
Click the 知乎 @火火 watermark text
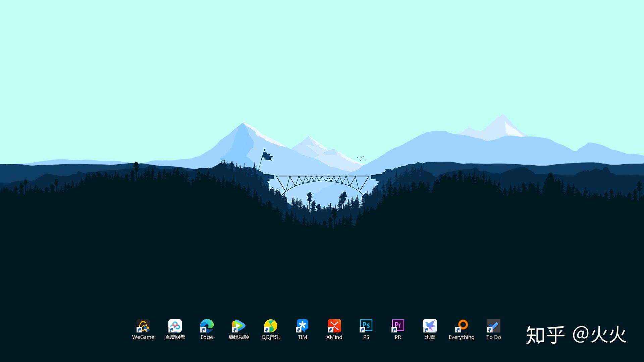[x=576, y=335]
